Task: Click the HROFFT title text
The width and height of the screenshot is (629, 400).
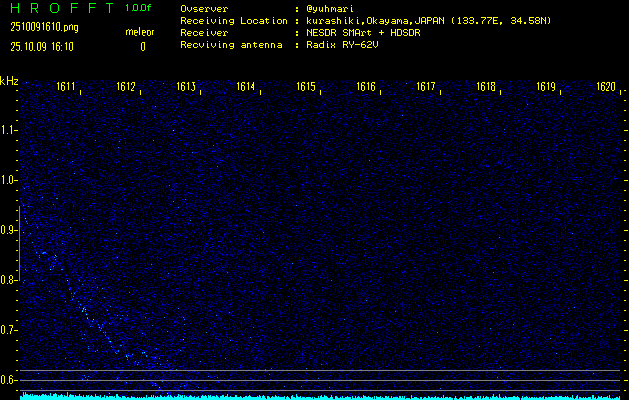Action: pyautogui.click(x=55, y=8)
